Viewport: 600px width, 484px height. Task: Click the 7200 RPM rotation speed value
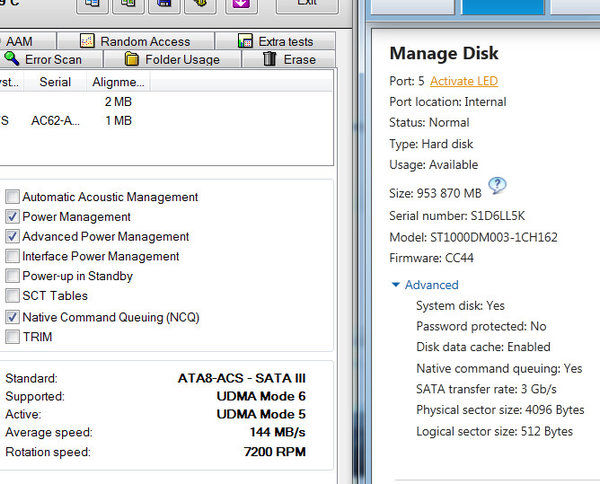point(275,451)
